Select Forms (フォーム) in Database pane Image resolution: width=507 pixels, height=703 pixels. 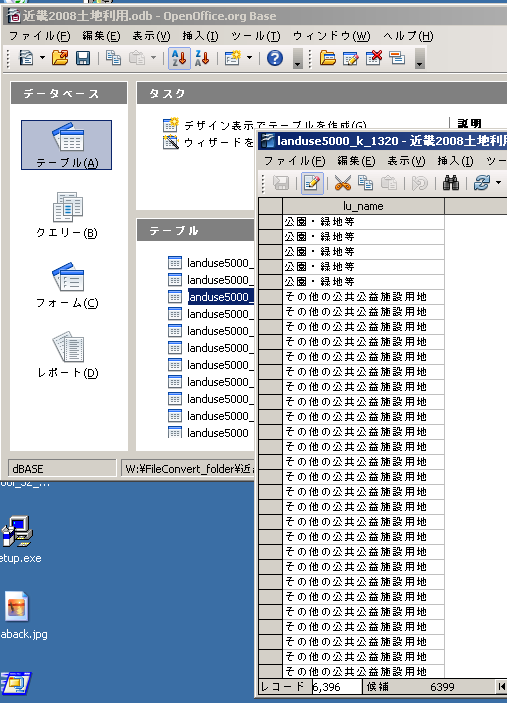67,285
